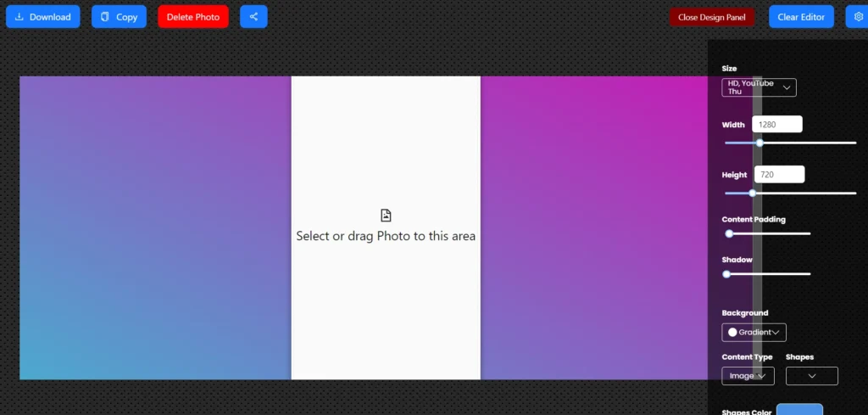Image resolution: width=868 pixels, height=415 pixels.
Task: Click the Width input field showing 1280
Action: (776, 125)
